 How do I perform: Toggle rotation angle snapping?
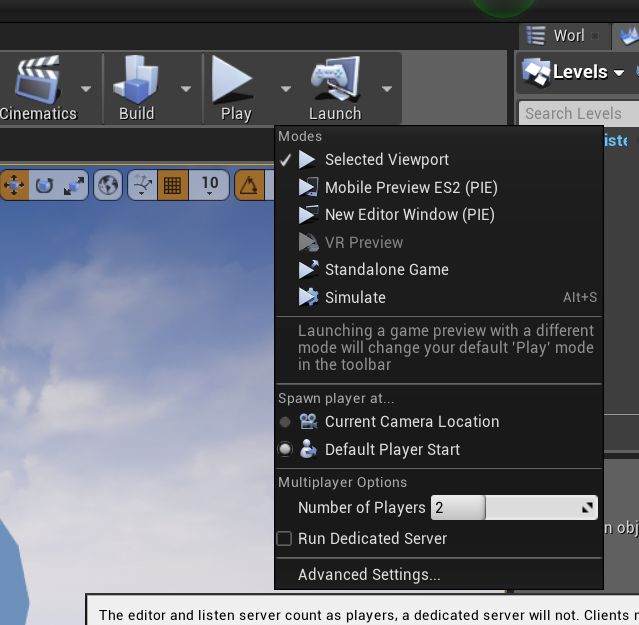249,185
